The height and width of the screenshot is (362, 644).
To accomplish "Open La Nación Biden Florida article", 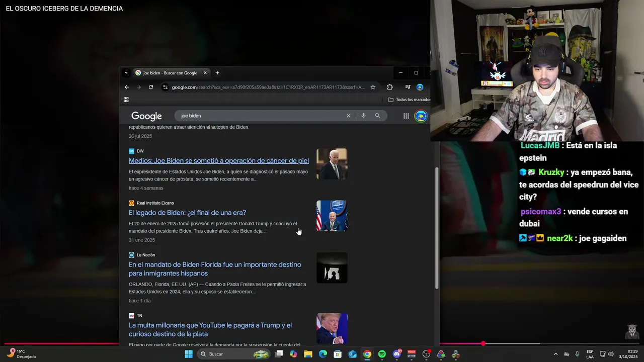I will coord(215,269).
